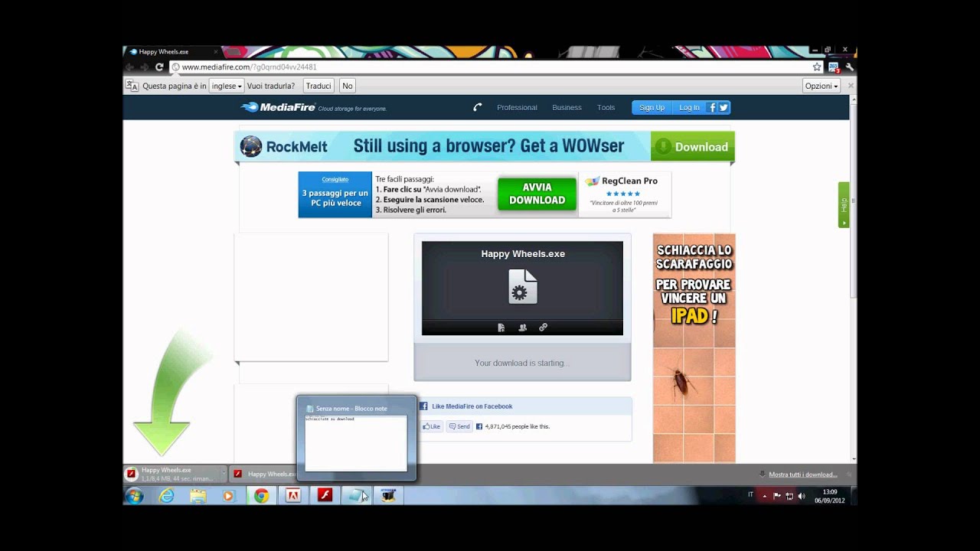980x551 pixels.
Task: Open Windows Explorer folder on taskbar
Action: tap(198, 496)
